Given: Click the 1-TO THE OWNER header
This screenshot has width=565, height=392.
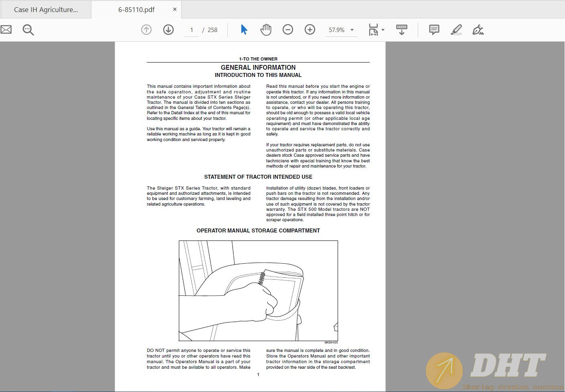Looking at the screenshot, I should tap(258, 59).
